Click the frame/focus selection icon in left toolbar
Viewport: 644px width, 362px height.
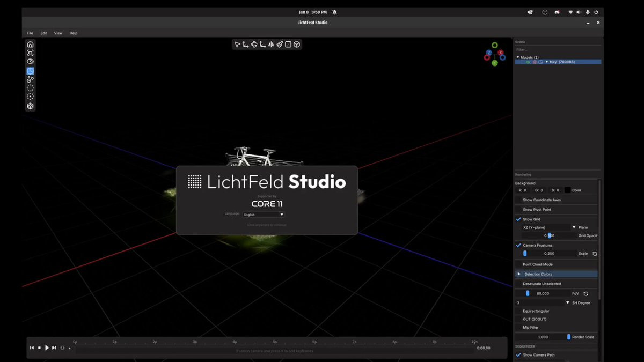[x=30, y=53]
